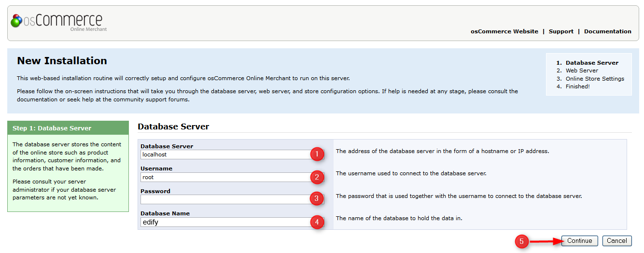Click red numbered badge 4
The width and height of the screenshot is (644, 253).
pyautogui.click(x=317, y=222)
